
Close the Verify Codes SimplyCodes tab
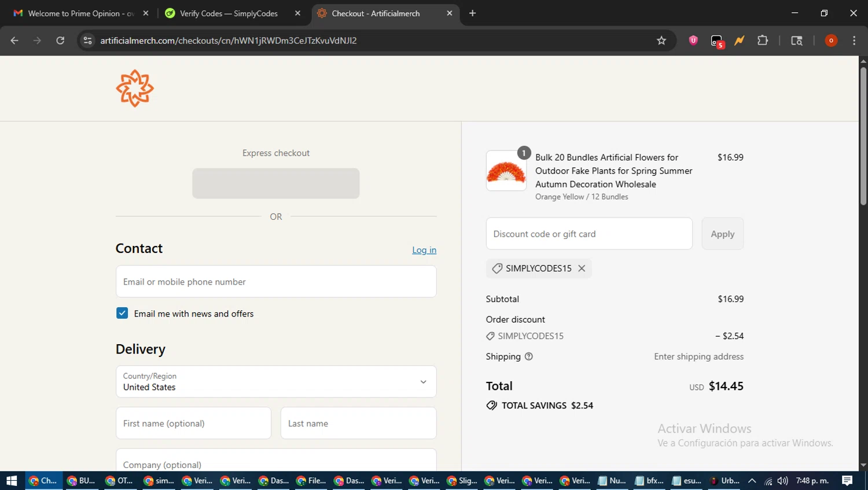[x=297, y=13]
